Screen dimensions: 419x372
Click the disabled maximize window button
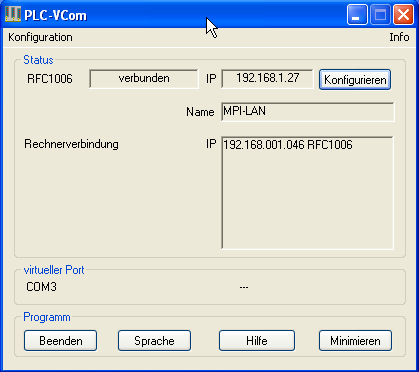380,15
